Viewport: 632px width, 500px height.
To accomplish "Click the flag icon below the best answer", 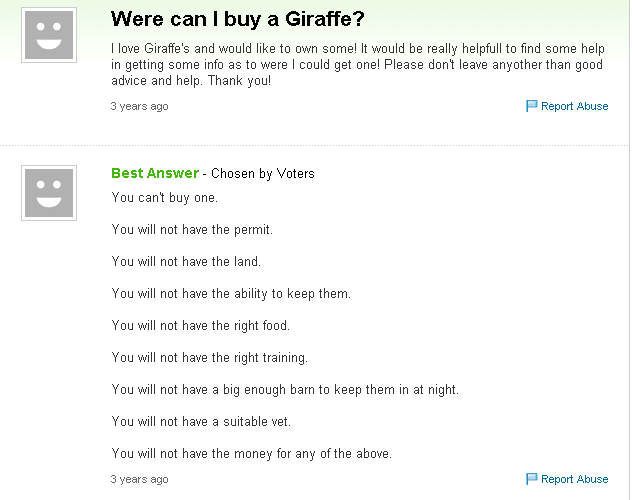I will click(x=532, y=479).
